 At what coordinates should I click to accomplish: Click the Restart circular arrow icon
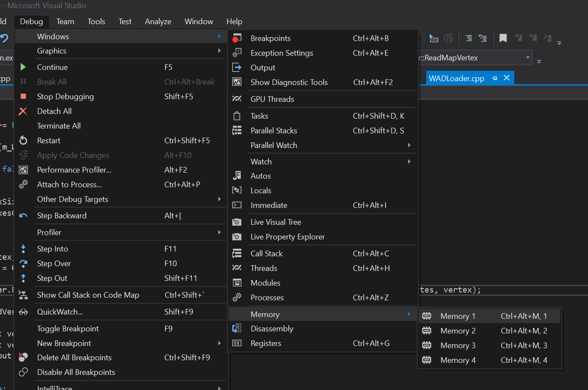pyautogui.click(x=23, y=141)
